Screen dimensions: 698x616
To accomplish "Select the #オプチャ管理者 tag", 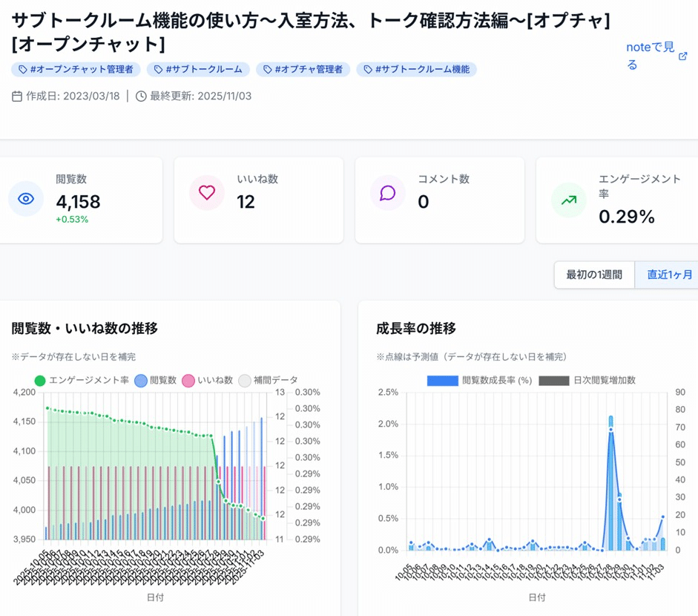I will point(303,70).
